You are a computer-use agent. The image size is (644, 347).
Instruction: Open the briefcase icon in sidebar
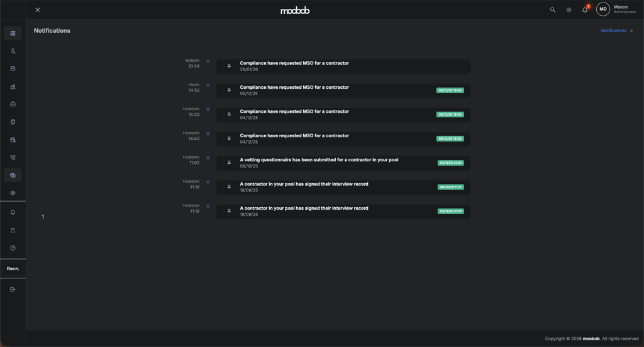(13, 105)
